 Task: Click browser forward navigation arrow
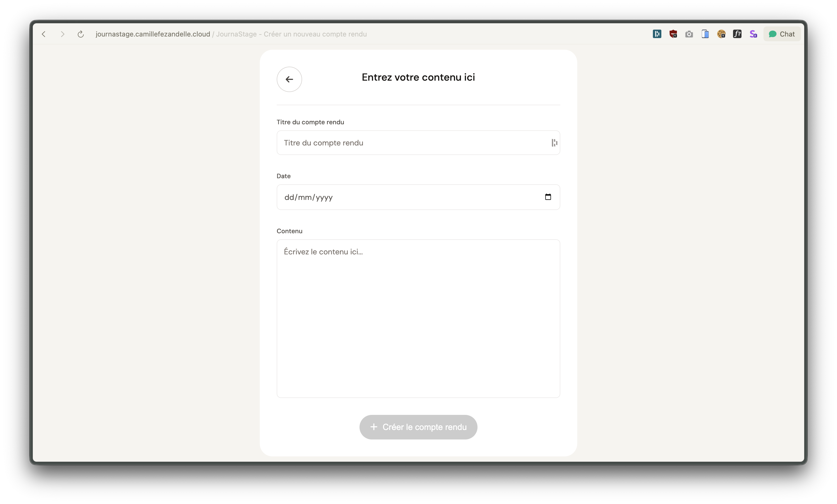pyautogui.click(x=62, y=34)
